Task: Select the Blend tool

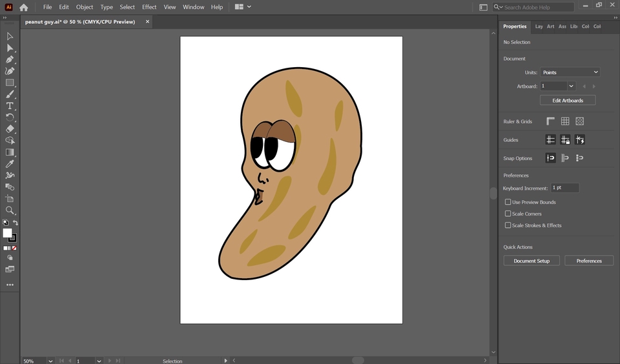Action: coord(10,187)
